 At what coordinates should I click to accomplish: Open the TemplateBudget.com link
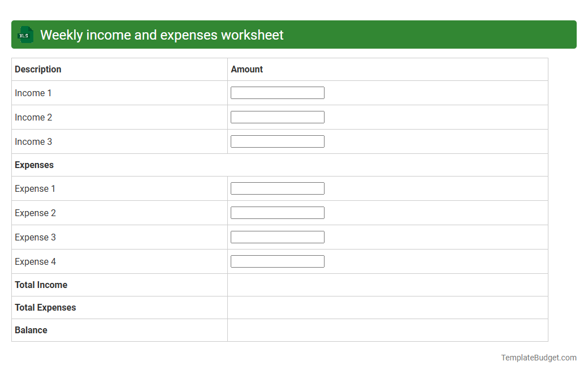click(538, 357)
